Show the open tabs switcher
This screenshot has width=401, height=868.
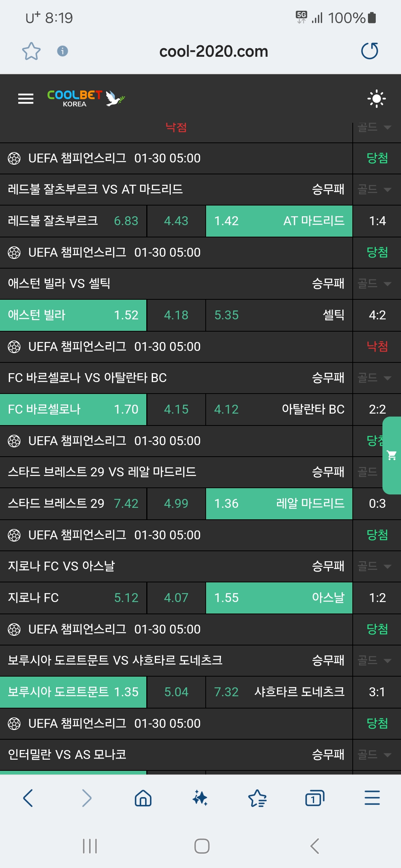[x=314, y=798]
